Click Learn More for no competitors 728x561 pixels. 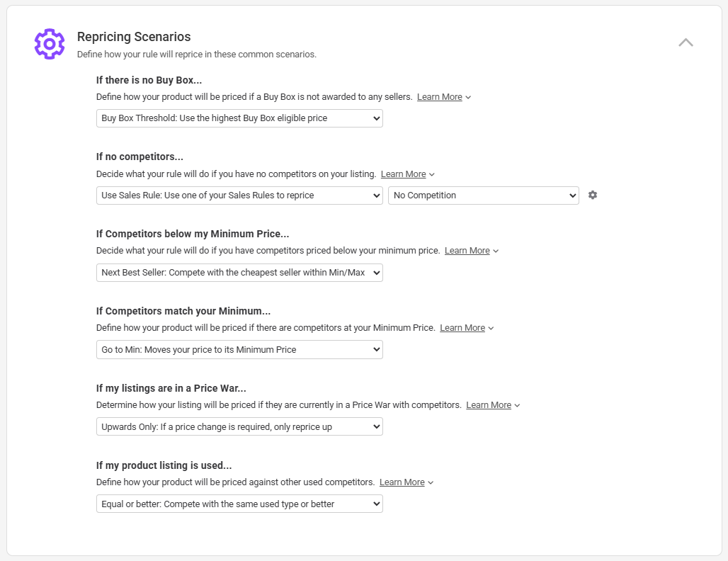403,174
